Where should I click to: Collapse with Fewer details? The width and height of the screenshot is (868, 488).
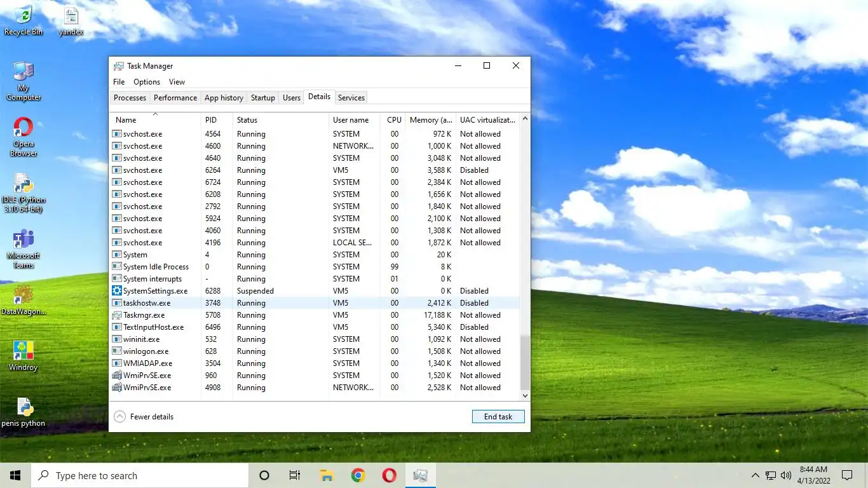144,417
